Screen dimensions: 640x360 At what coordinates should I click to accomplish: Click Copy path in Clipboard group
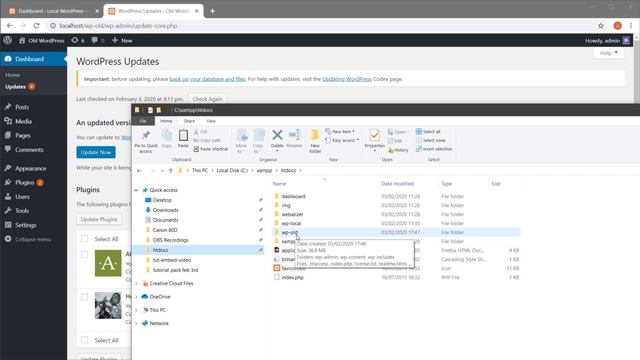pos(207,140)
